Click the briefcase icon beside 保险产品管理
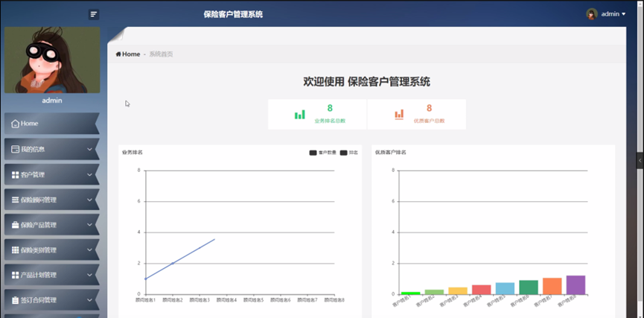Image resolution: width=644 pixels, height=318 pixels. pos(15,225)
